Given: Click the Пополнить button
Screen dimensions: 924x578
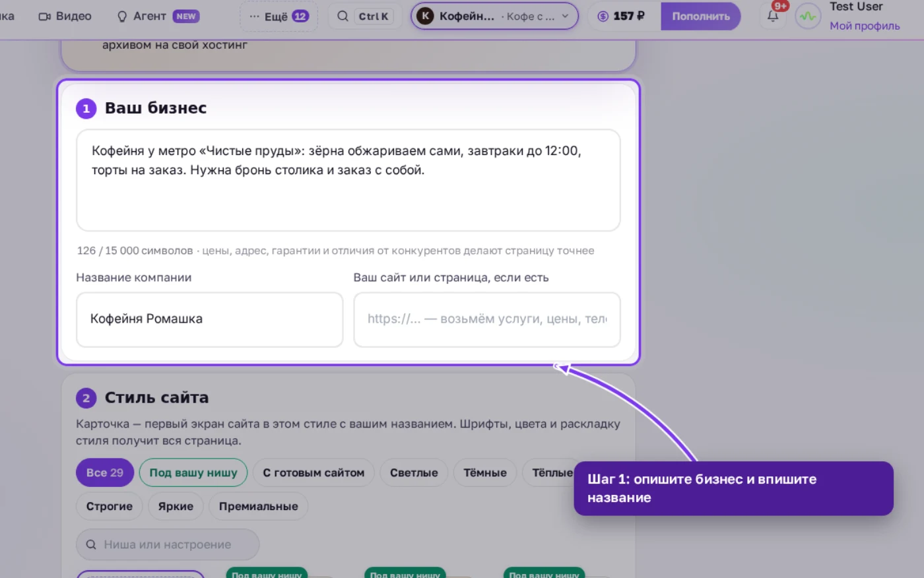Looking at the screenshot, I should (x=701, y=16).
